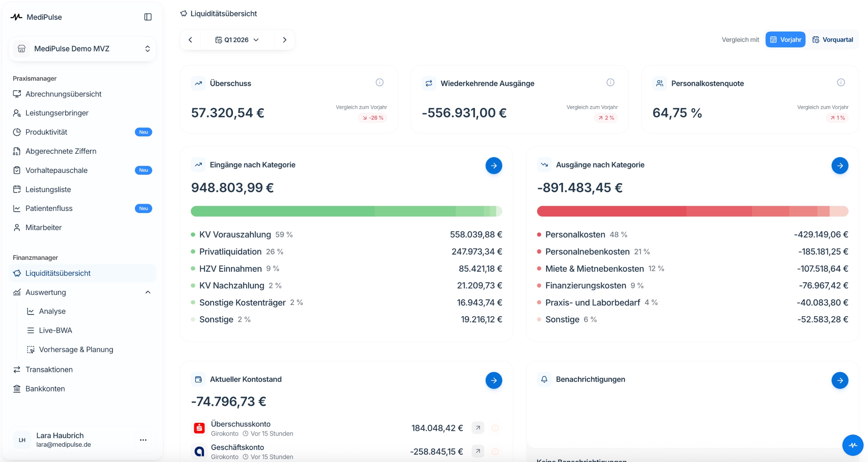The height and width of the screenshot is (462, 868).
Task: Switch comparison to Vorquartal
Action: tap(833, 39)
